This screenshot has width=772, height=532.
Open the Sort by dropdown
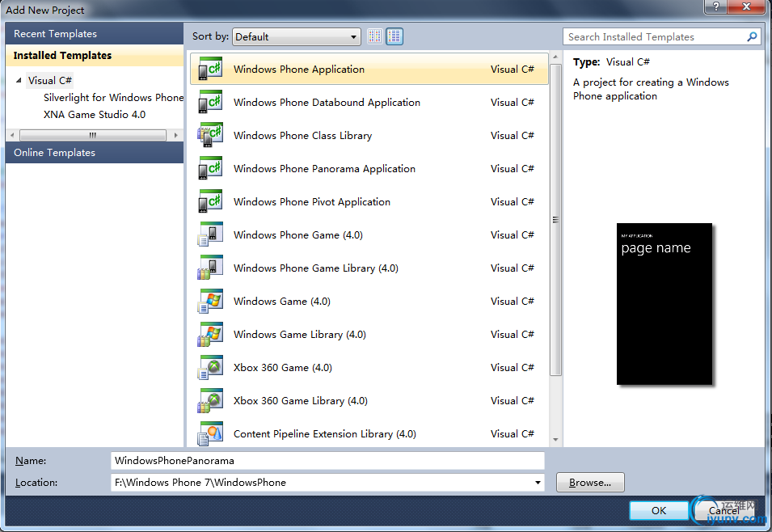point(297,37)
